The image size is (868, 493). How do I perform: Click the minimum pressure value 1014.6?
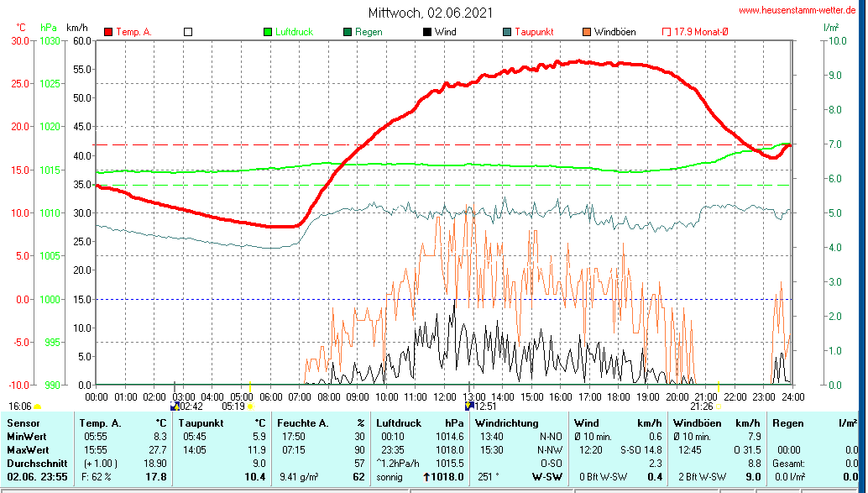tap(449, 437)
